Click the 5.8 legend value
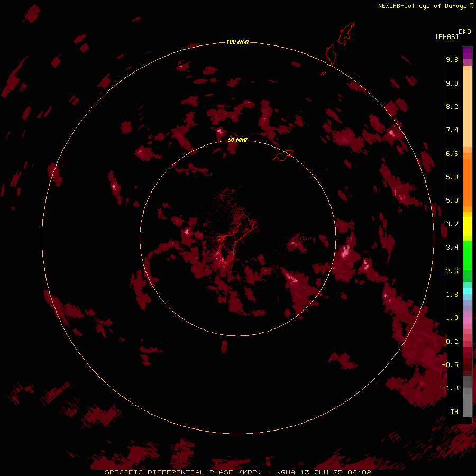 (x=452, y=177)
